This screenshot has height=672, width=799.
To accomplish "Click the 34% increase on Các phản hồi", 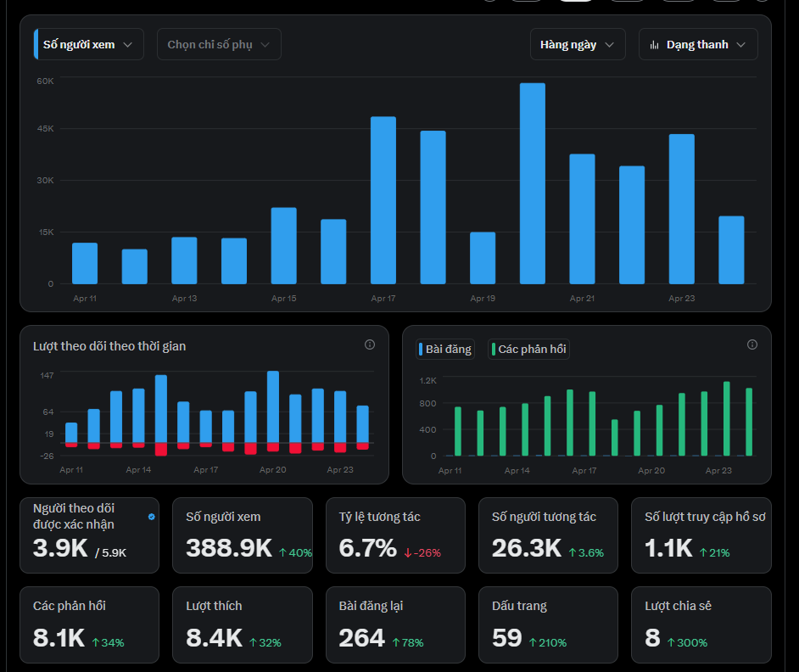I will point(108,643).
